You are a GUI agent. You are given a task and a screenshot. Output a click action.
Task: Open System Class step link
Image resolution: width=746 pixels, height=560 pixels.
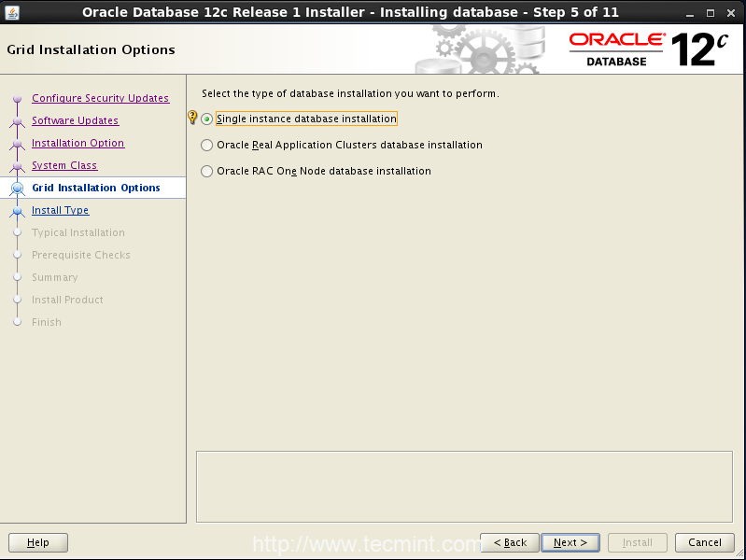pos(64,165)
